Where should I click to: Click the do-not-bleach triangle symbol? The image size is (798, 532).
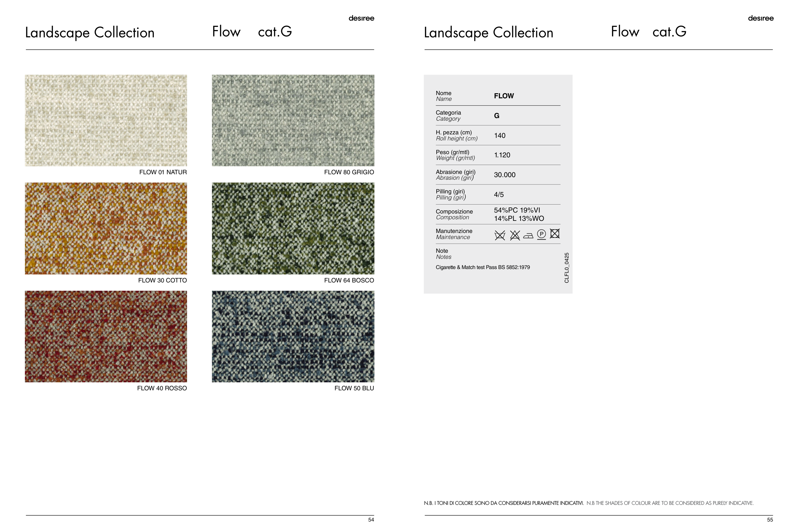[515, 235]
